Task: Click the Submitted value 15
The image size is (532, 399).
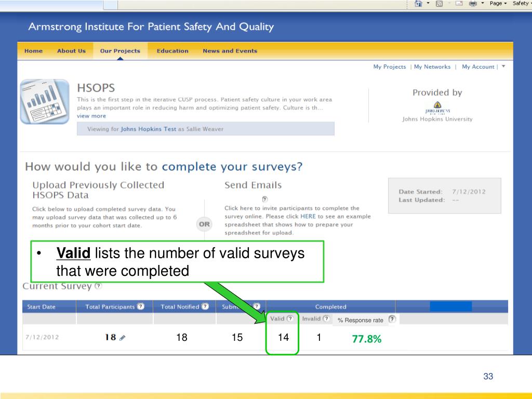Action: point(237,337)
